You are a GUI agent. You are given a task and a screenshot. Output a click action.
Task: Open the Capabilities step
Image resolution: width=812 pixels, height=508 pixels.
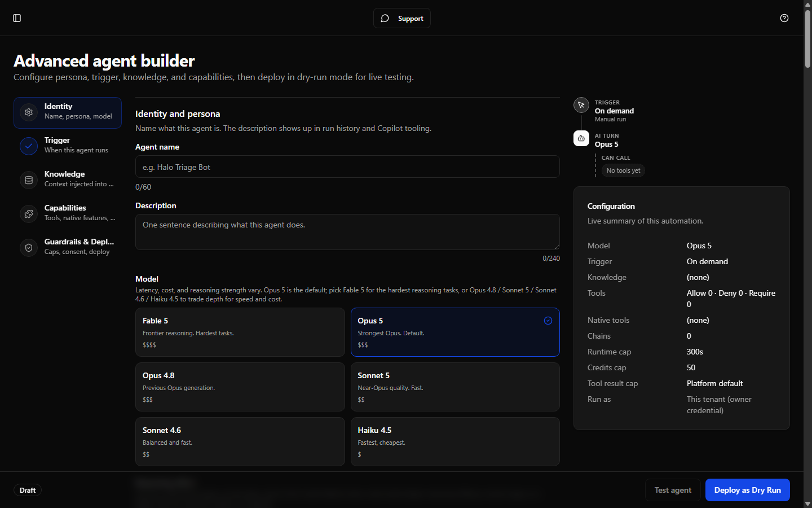pos(68,214)
